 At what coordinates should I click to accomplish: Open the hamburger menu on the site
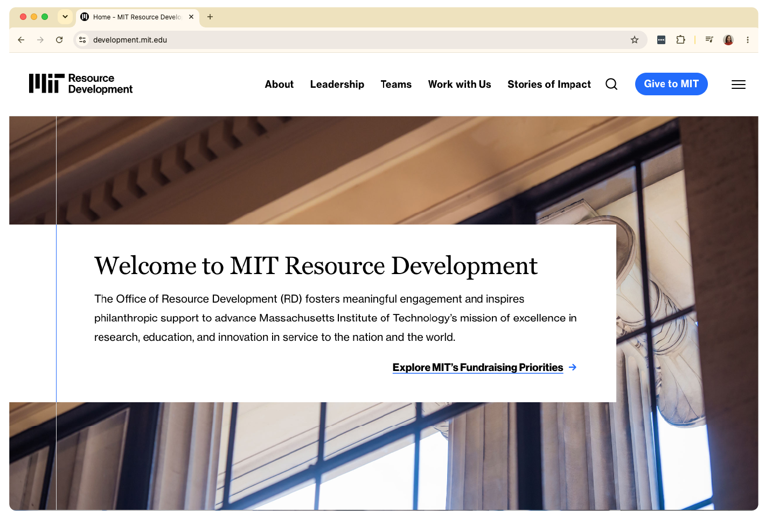(739, 85)
